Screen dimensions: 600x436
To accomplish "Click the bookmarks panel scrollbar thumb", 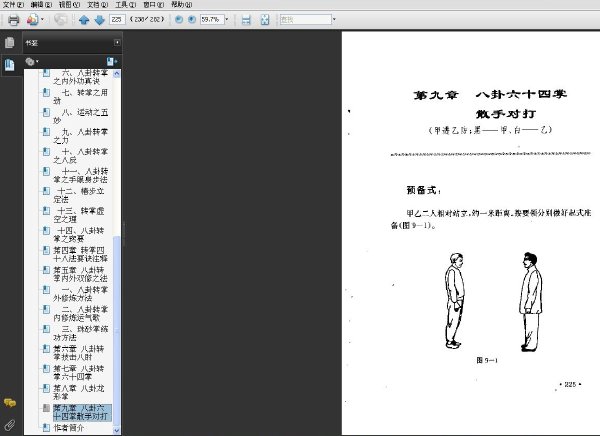I will [x=117, y=331].
